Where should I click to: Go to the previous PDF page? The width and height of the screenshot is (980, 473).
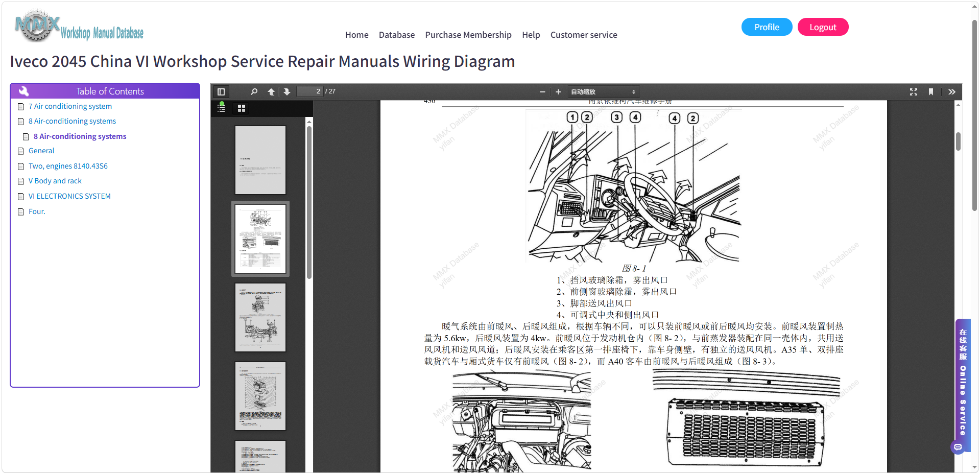click(x=271, y=92)
